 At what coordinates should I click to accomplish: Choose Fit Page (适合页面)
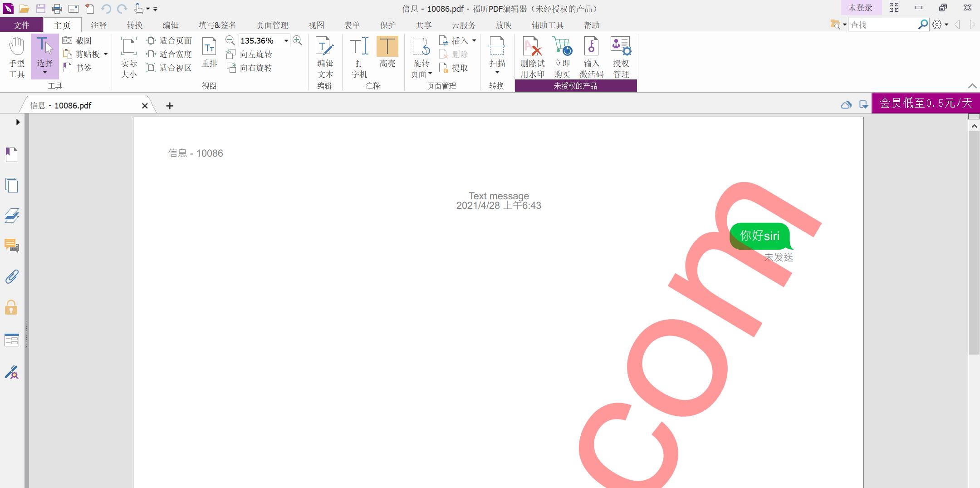[x=169, y=40]
